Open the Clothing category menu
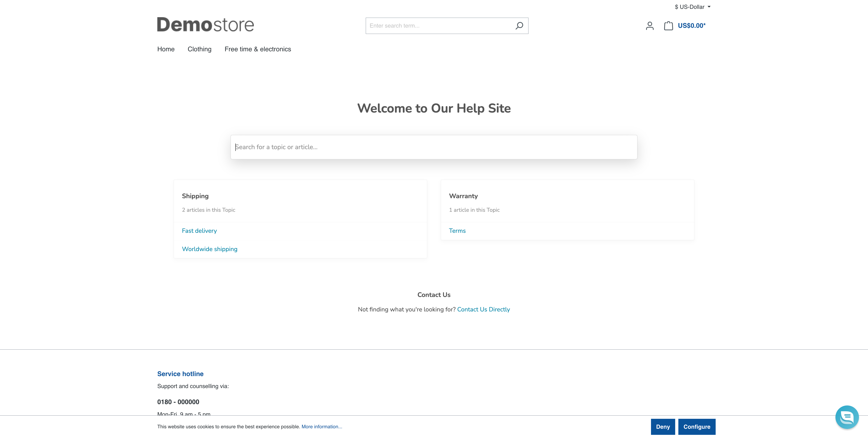The image size is (868, 438). click(199, 49)
